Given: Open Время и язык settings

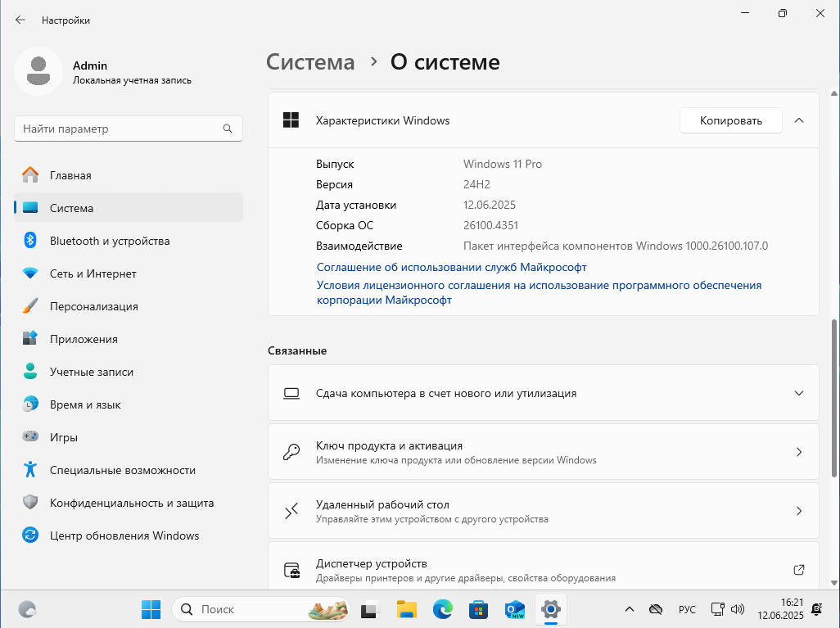Looking at the screenshot, I should pos(129,404).
